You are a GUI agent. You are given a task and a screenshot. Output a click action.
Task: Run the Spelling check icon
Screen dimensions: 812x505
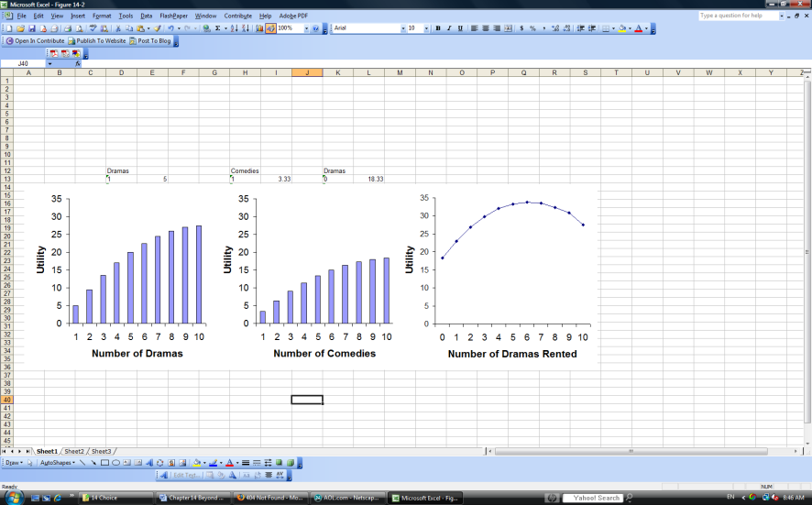[x=93, y=28]
